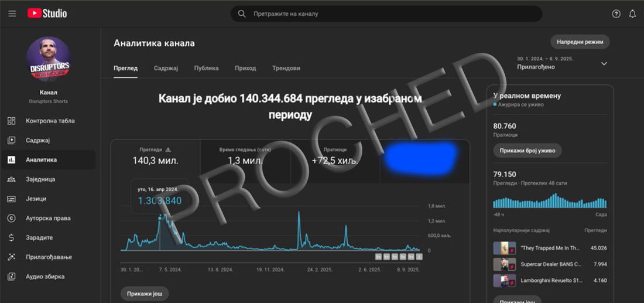Click the Језици subtitles icon
This screenshot has height=303, width=644.
[12, 199]
